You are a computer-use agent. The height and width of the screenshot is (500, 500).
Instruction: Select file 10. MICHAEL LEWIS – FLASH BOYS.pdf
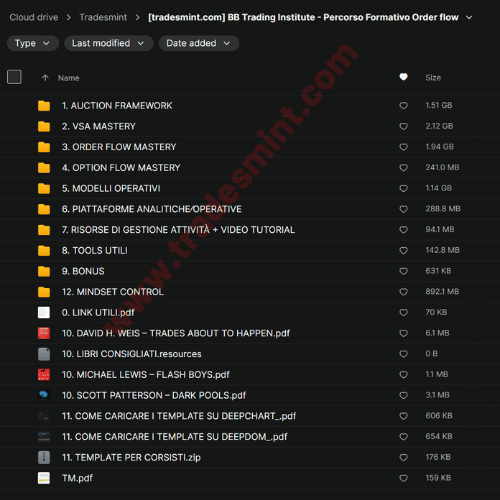250,375
